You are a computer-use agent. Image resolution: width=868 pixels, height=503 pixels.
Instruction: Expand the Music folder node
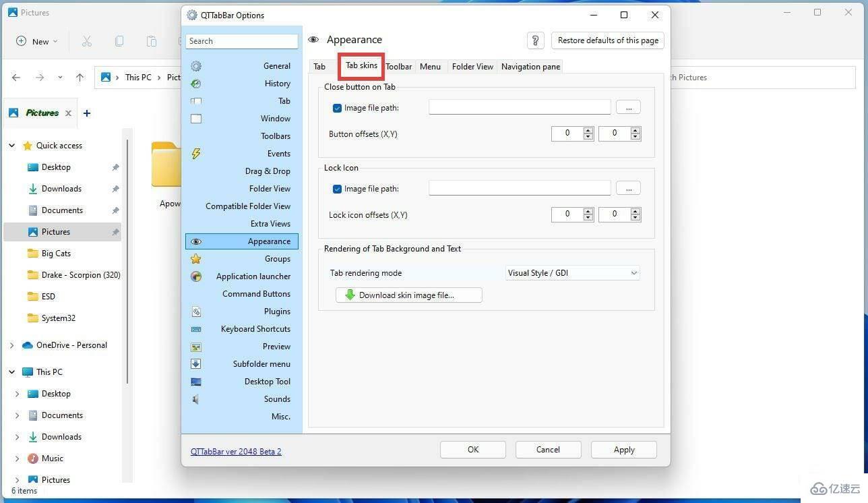tap(18, 458)
